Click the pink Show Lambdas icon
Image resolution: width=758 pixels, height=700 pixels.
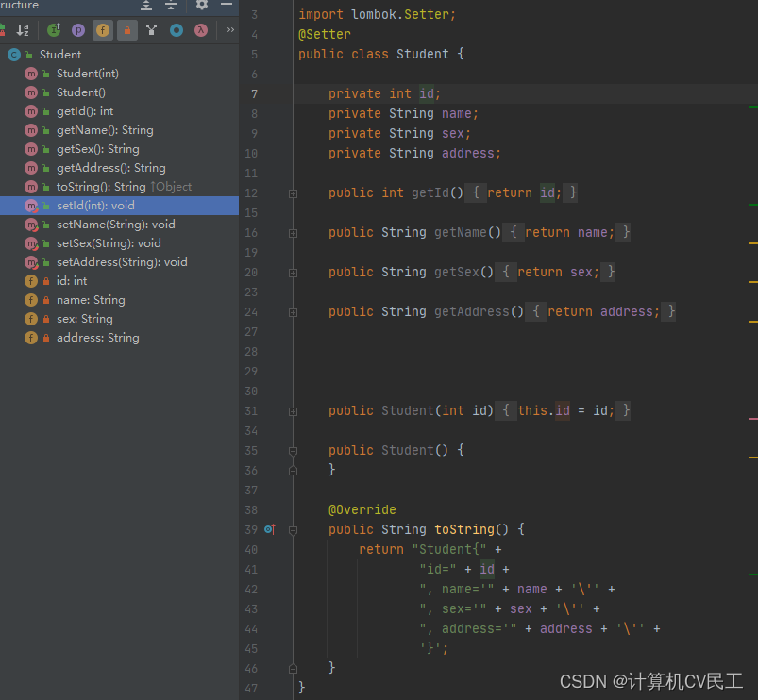(x=201, y=30)
